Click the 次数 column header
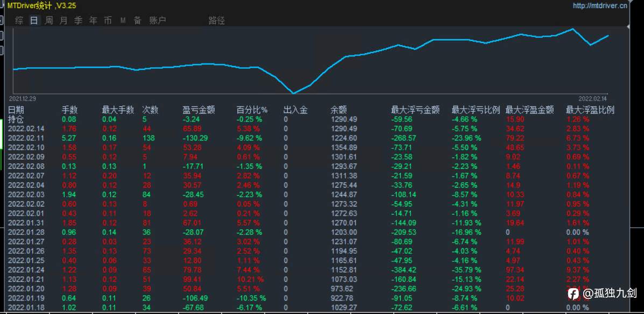 150,110
